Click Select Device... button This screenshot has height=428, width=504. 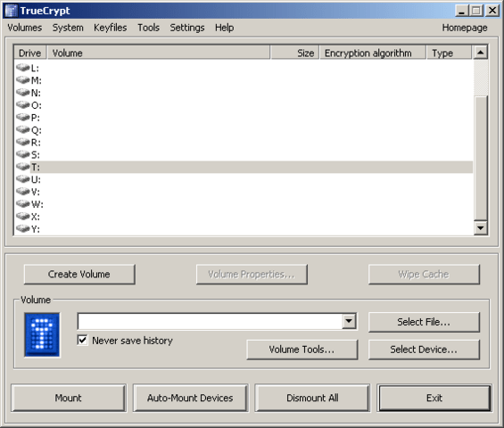click(x=424, y=350)
